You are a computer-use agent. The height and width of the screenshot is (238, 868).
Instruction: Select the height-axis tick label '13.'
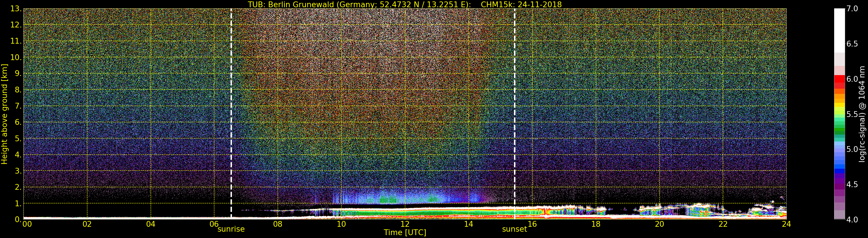16,9
